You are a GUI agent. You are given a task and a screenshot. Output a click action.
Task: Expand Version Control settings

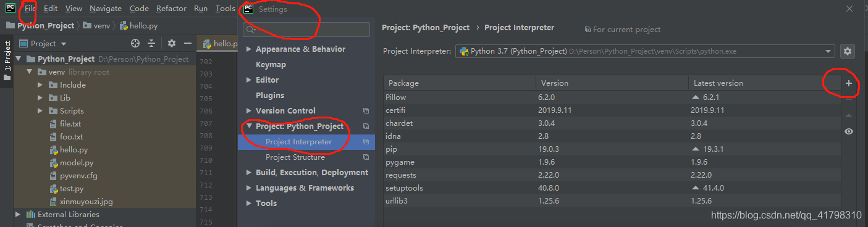249,111
